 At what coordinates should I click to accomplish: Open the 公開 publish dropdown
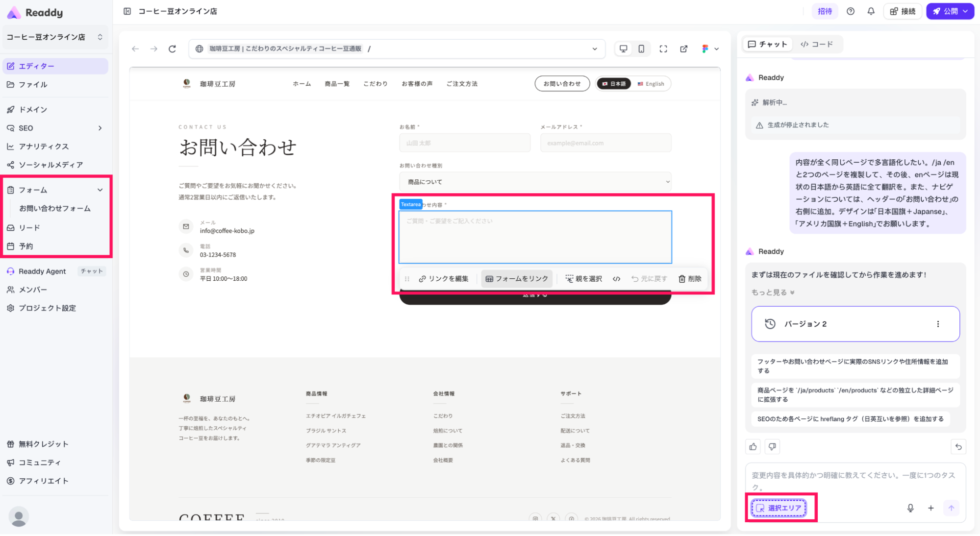pyautogui.click(x=950, y=11)
